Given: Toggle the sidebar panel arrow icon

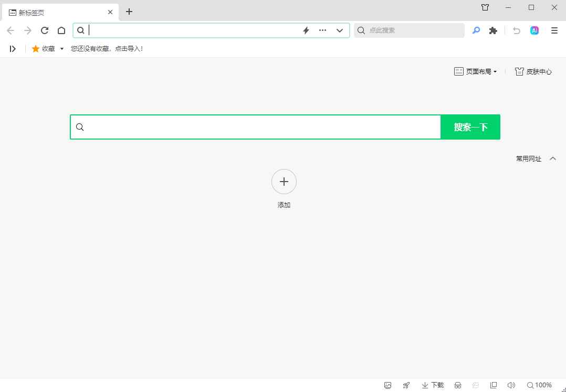Looking at the screenshot, I should click(13, 48).
